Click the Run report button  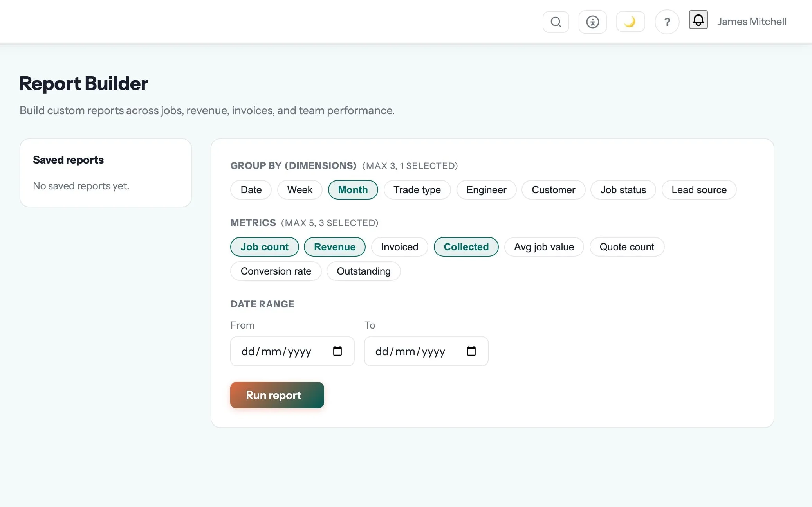[x=277, y=395]
